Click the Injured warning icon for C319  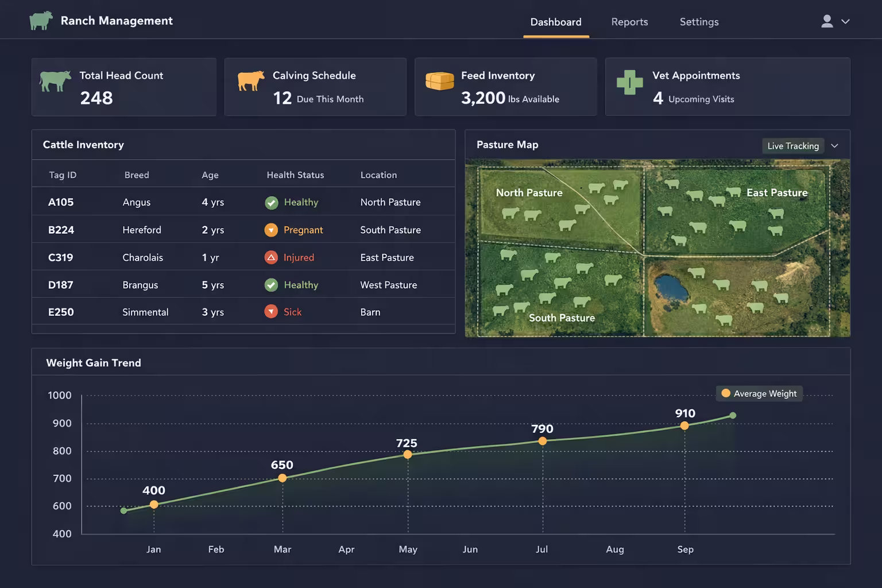tap(271, 257)
